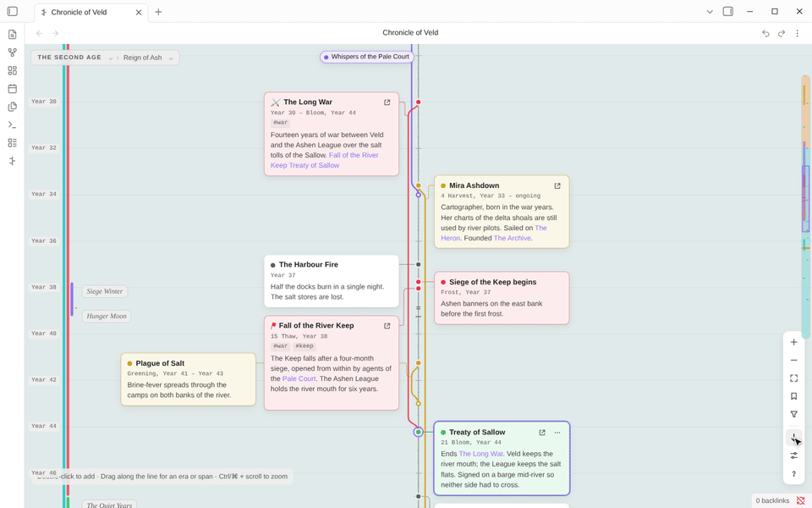
Task: Open the timeline filter funnel icon
Action: [794, 414]
